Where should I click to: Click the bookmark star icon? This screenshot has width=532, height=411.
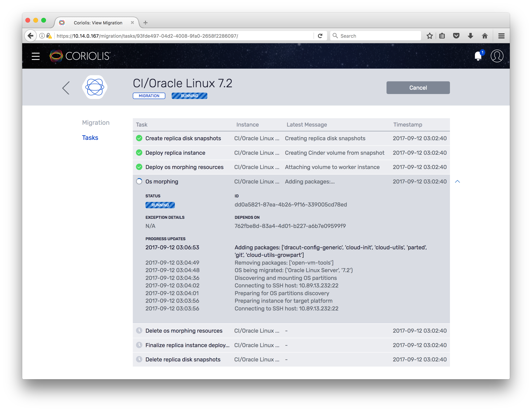click(430, 36)
